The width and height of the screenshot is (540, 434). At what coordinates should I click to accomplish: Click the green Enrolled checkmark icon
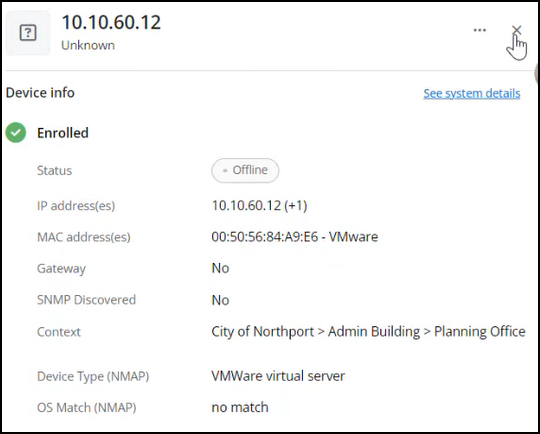(x=16, y=133)
